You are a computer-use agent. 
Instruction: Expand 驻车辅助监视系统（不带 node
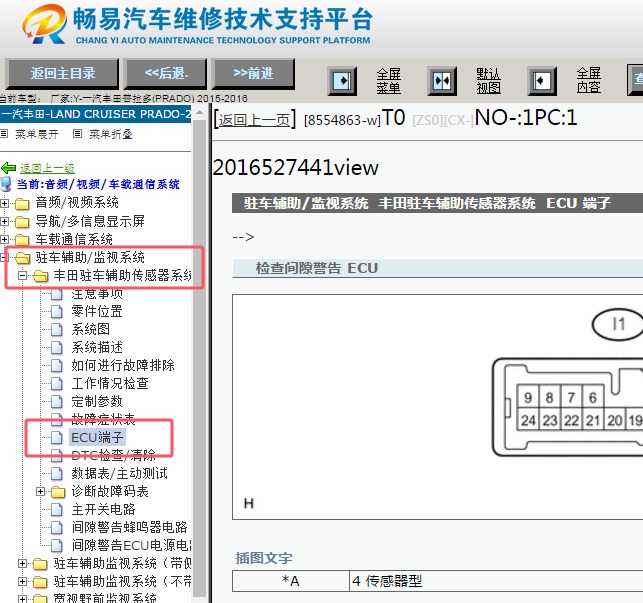click(23, 582)
